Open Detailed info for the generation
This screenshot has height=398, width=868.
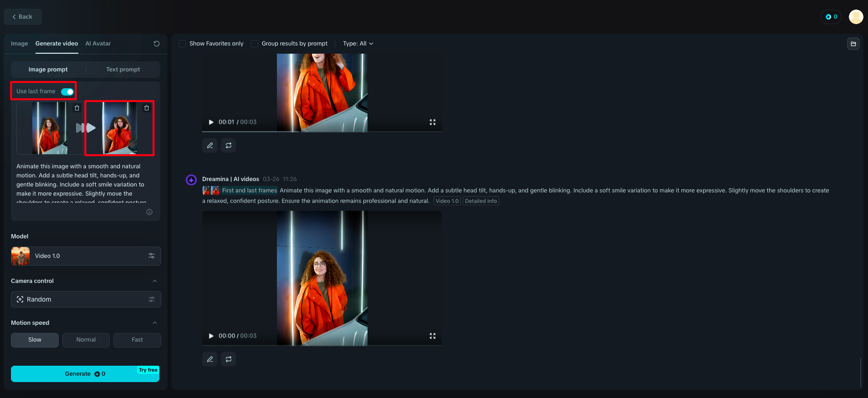click(x=481, y=201)
